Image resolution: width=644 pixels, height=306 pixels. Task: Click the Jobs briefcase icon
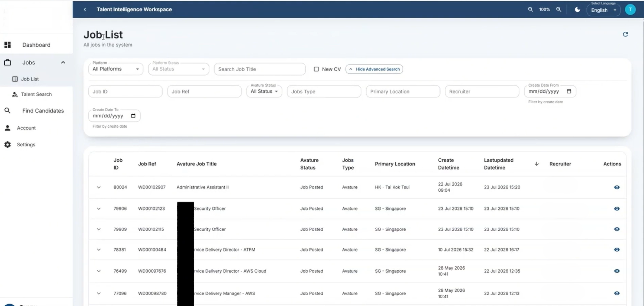7,62
